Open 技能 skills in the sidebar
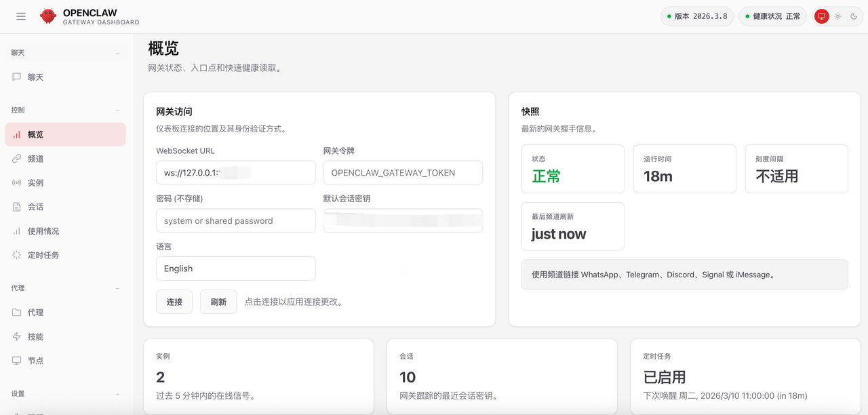Viewport: 868px width, 415px height. [35, 337]
